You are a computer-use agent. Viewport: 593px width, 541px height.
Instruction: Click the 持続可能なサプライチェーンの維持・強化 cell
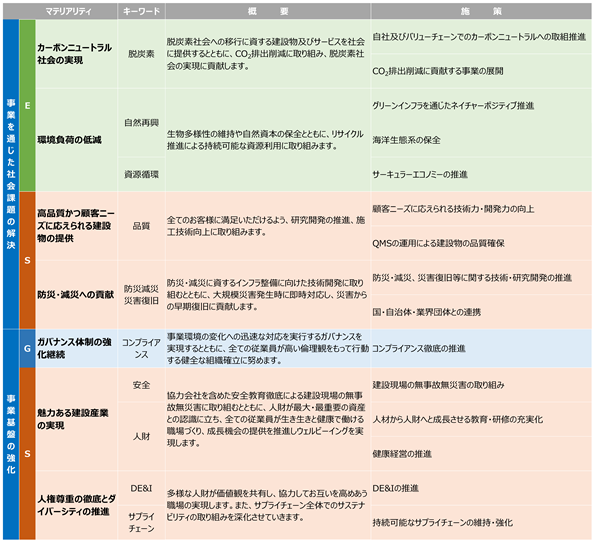click(481, 522)
